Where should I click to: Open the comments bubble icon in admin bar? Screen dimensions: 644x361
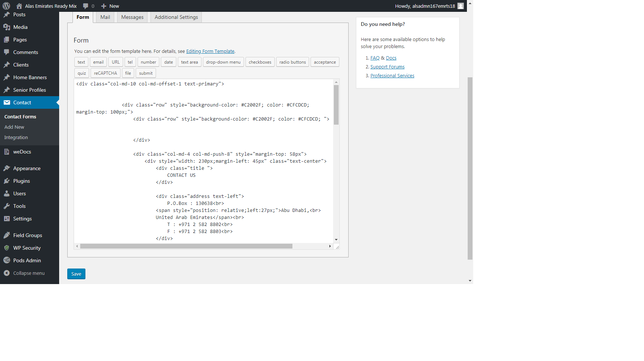(x=86, y=6)
